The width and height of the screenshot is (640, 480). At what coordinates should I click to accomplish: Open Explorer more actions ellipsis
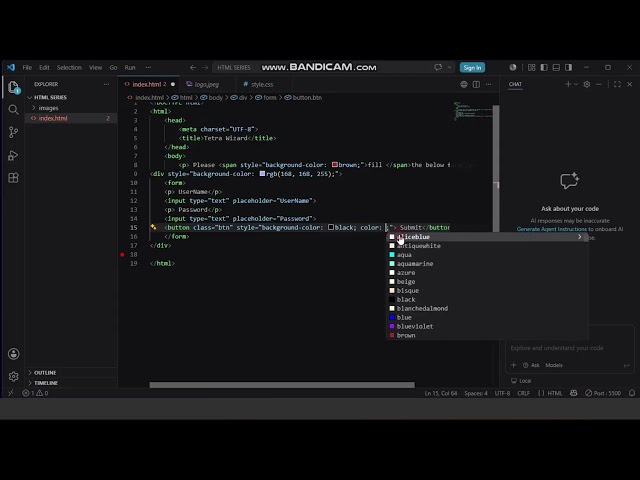pos(107,84)
